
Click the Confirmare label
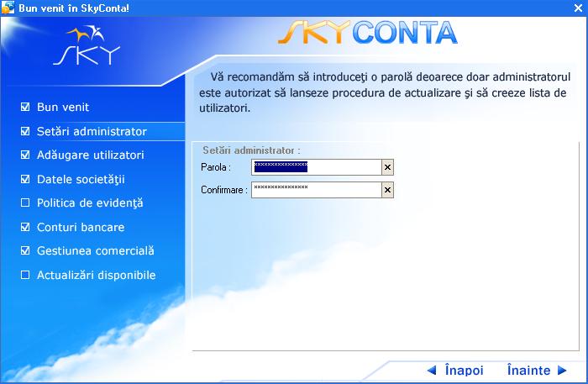[224, 190]
